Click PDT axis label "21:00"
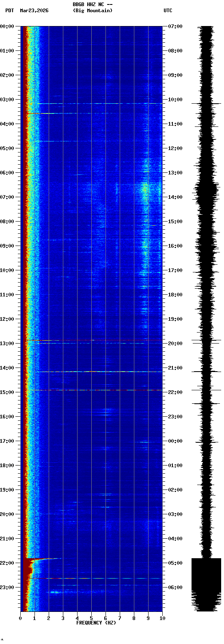Screen dimensions: 224x644 pyautogui.click(x=7, y=539)
